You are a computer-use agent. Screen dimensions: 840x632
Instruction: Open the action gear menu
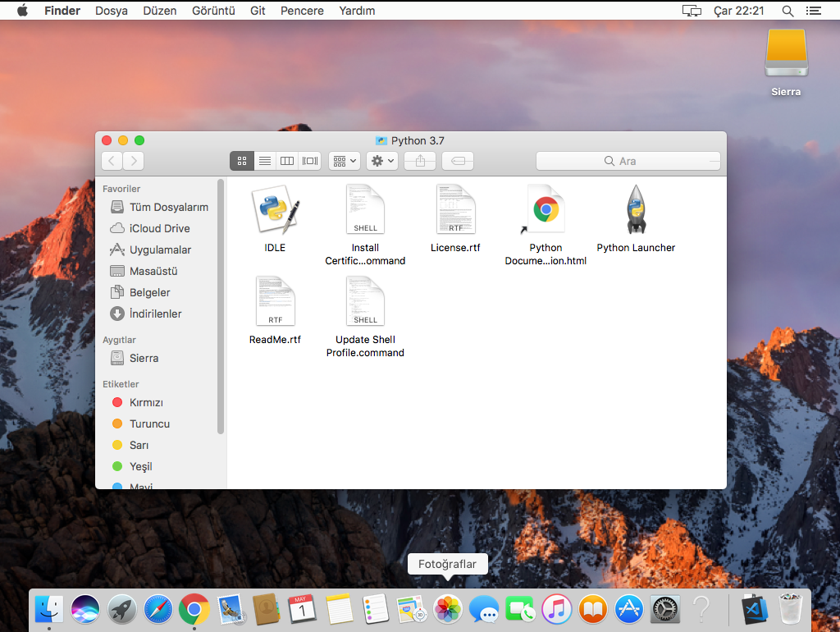click(381, 161)
